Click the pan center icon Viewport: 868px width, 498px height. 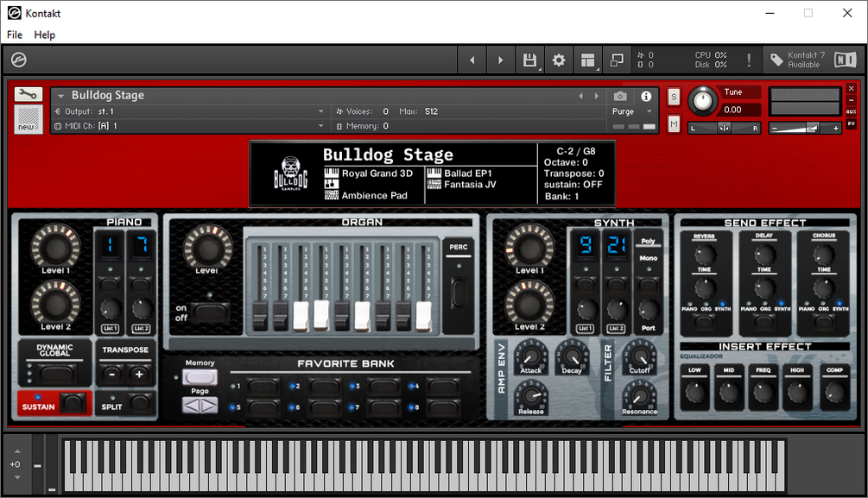[724, 129]
